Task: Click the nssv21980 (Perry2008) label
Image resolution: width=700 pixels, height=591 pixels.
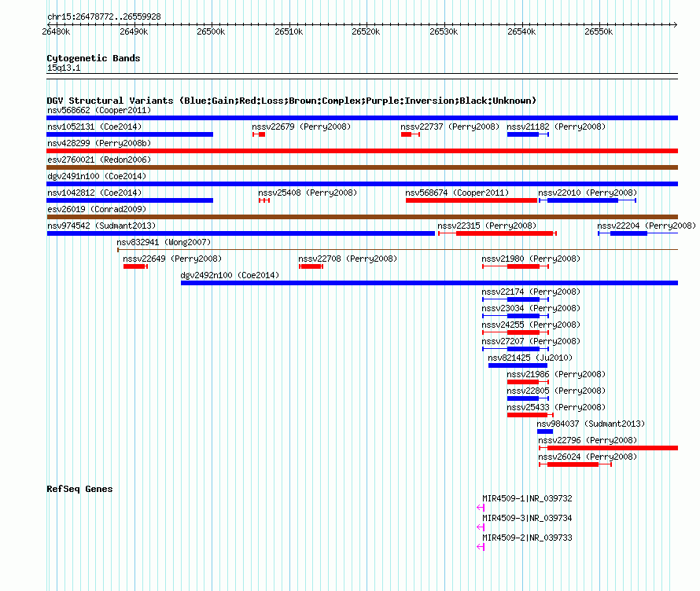Action: tap(531, 259)
